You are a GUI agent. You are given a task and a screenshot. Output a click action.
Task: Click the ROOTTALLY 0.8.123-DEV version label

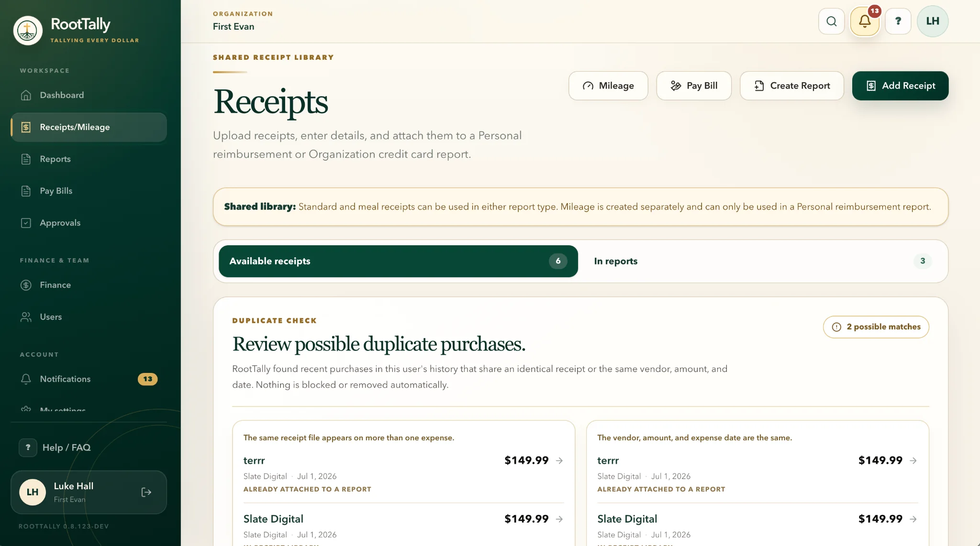tap(64, 527)
